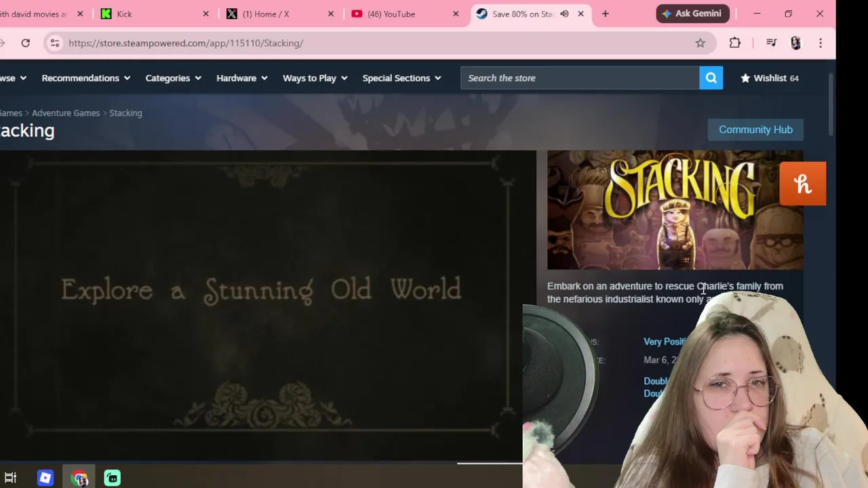Switch to the david movies tab
The width and height of the screenshot is (868, 488).
[41, 14]
